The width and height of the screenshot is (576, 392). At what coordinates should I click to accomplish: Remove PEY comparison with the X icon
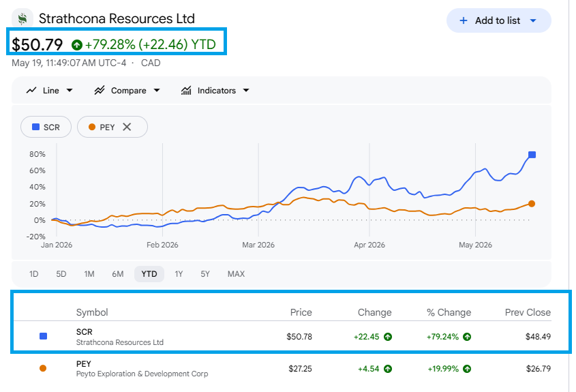(127, 127)
